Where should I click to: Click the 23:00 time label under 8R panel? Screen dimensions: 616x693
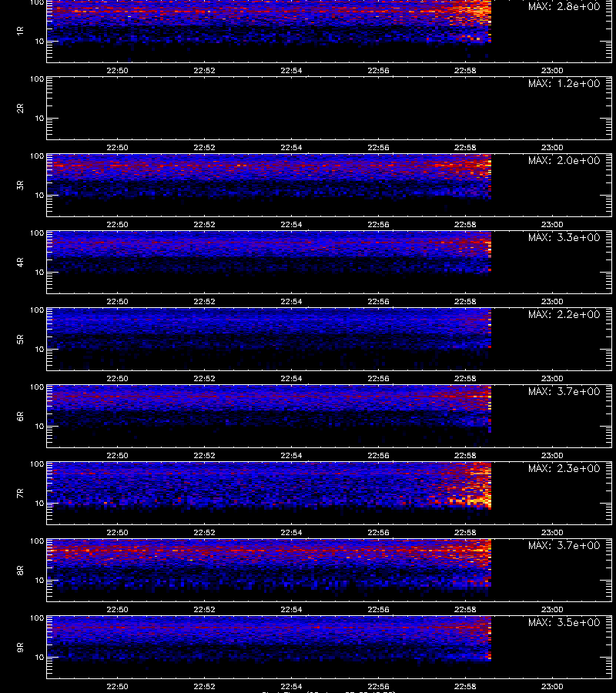[x=552, y=609]
